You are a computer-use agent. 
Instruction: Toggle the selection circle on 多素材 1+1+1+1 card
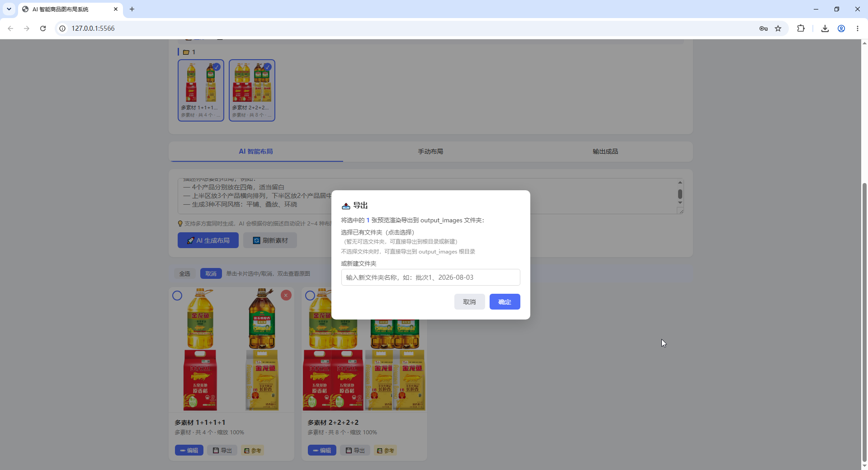point(177,296)
